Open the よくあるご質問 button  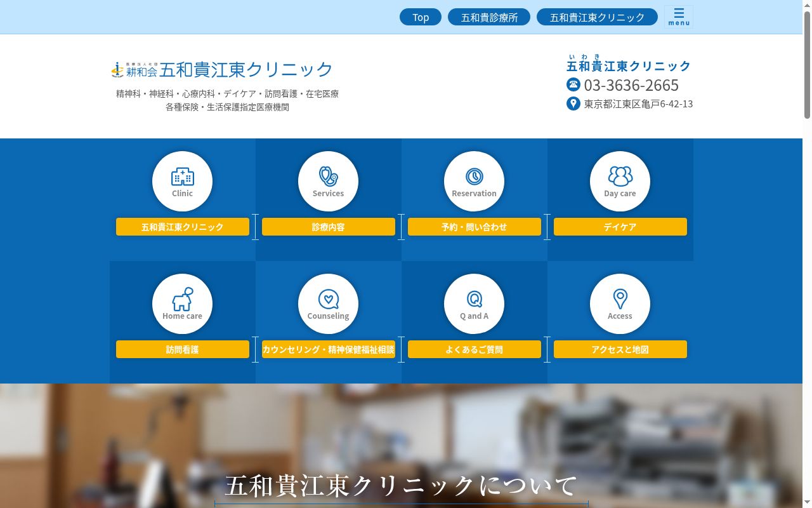coord(475,349)
